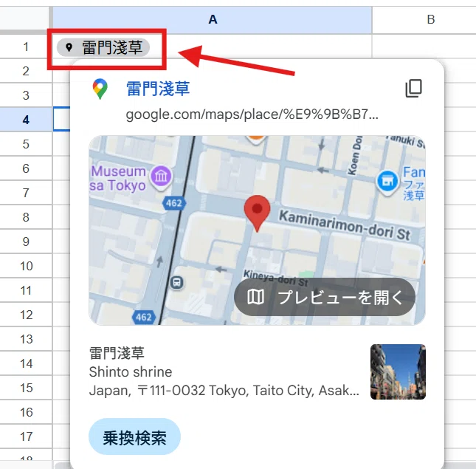Select row 16 header

click(26, 412)
